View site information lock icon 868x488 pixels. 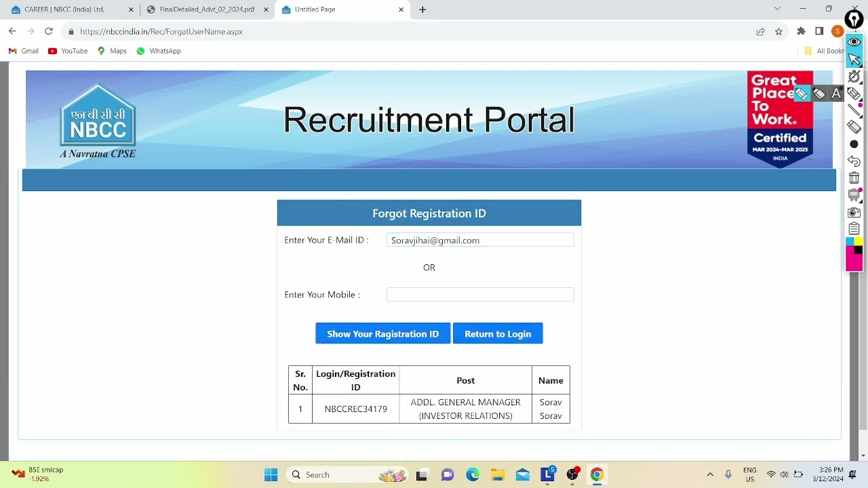pos(71,31)
